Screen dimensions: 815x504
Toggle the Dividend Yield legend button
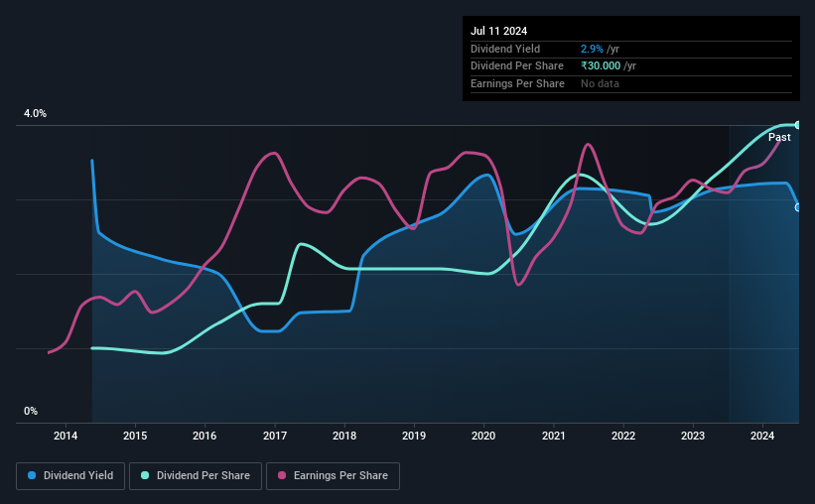click(70, 476)
